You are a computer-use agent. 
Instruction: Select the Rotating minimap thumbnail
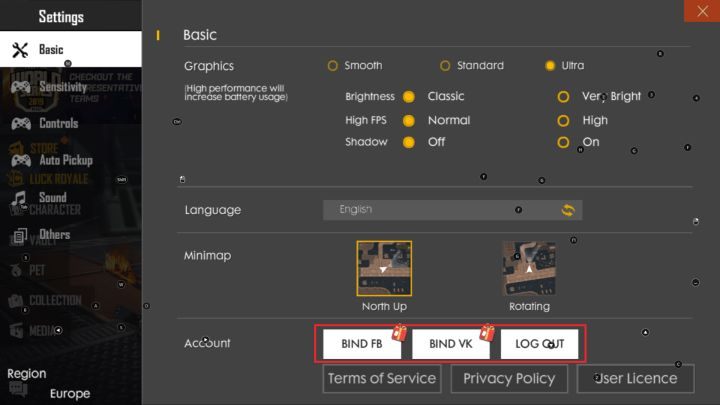[529, 269]
